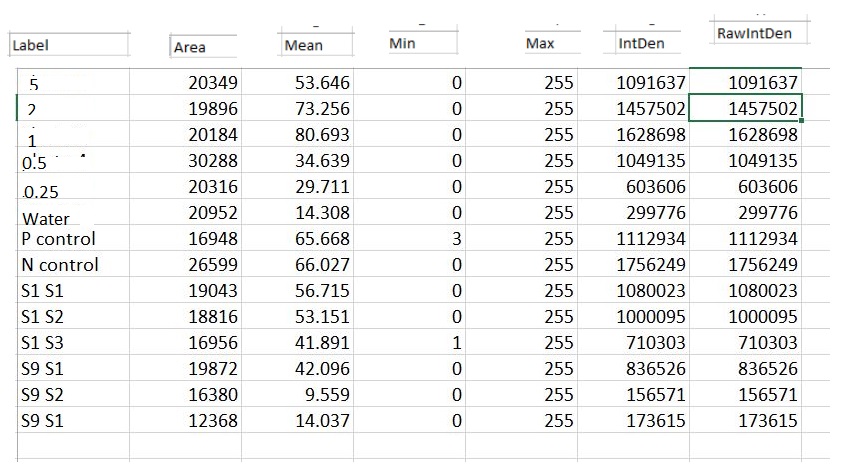Select the IntDen cell 1756249
This screenshot has width=865, height=475.
652,265
